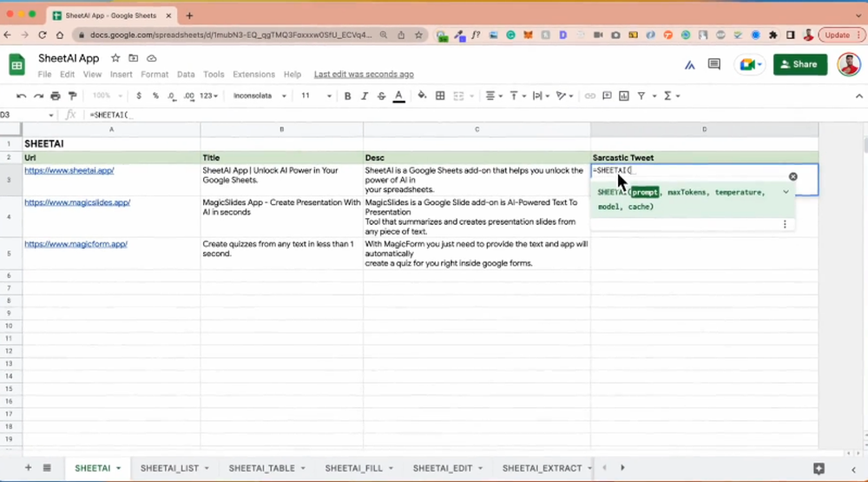
Task: Open the All sheets list icon
Action: (x=47, y=468)
